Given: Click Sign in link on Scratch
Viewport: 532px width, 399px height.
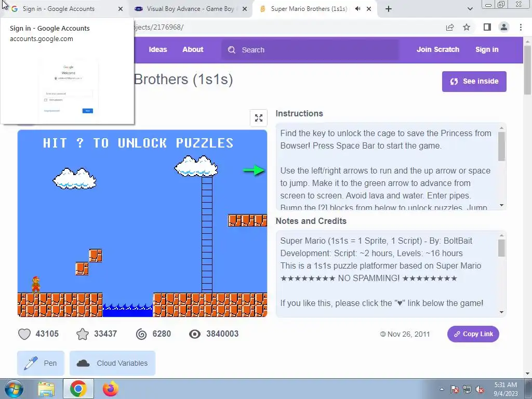Looking at the screenshot, I should click(x=486, y=49).
